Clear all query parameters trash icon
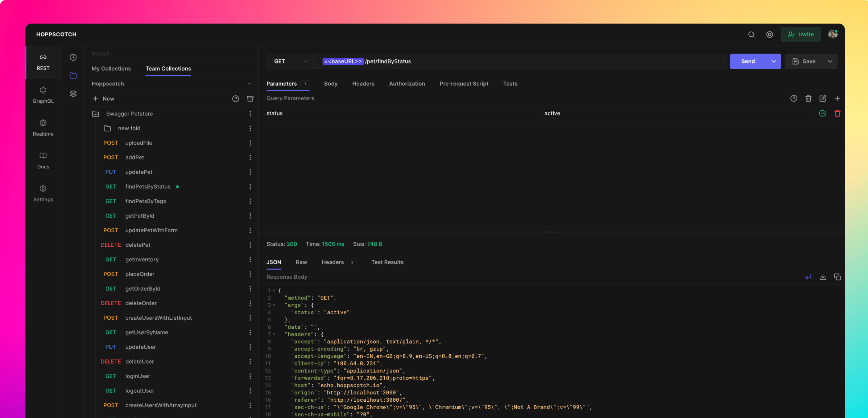This screenshot has width=868, height=418. [x=808, y=98]
